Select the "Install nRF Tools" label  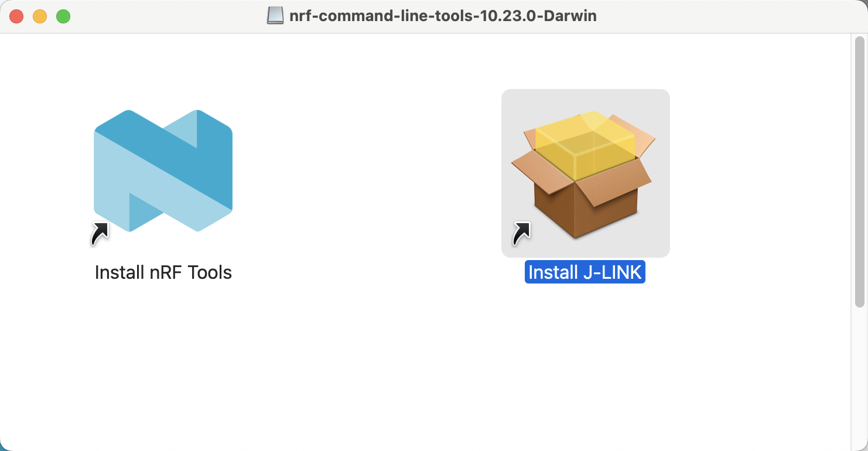click(163, 272)
